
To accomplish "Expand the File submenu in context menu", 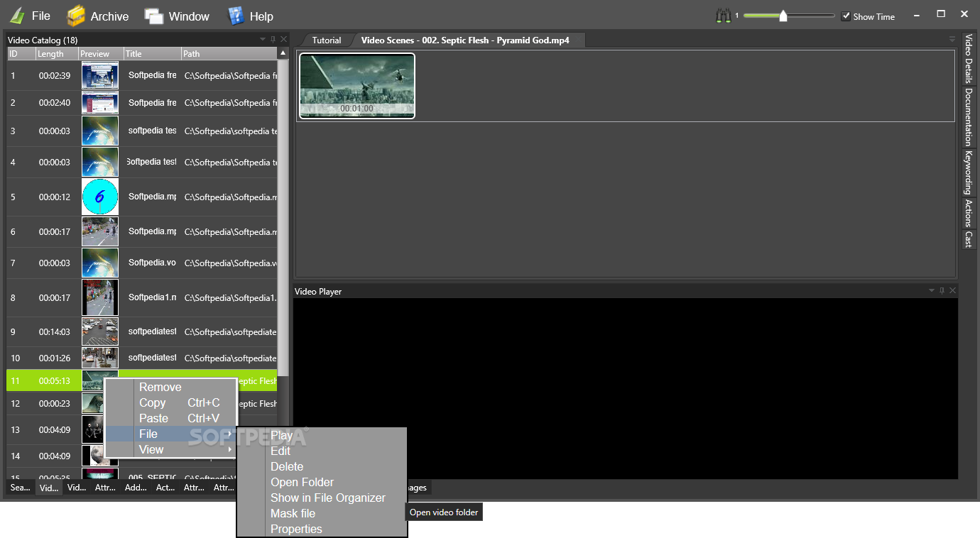I will click(x=170, y=434).
